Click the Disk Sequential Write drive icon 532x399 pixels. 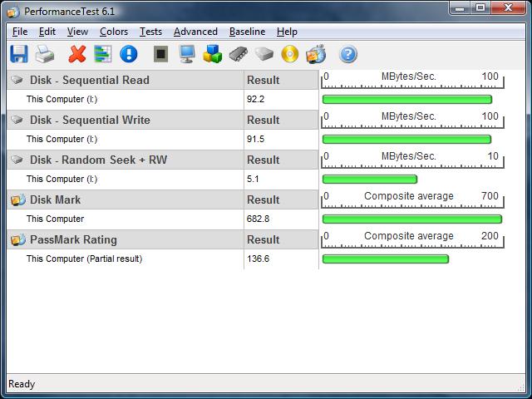pos(17,120)
